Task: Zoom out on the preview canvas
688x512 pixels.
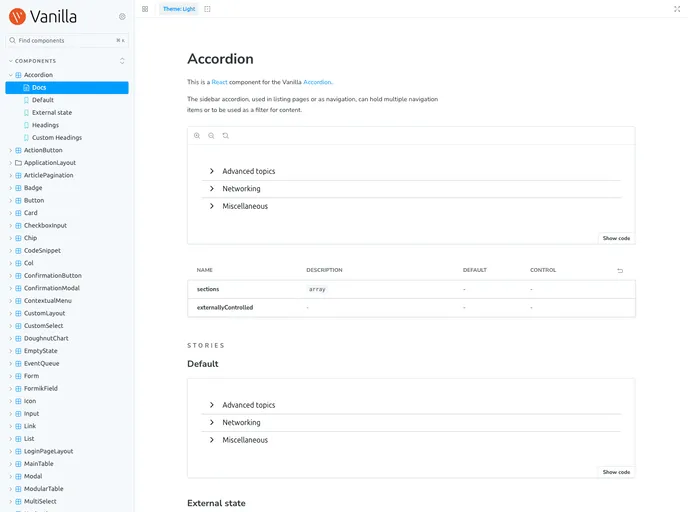Action: coord(211,136)
